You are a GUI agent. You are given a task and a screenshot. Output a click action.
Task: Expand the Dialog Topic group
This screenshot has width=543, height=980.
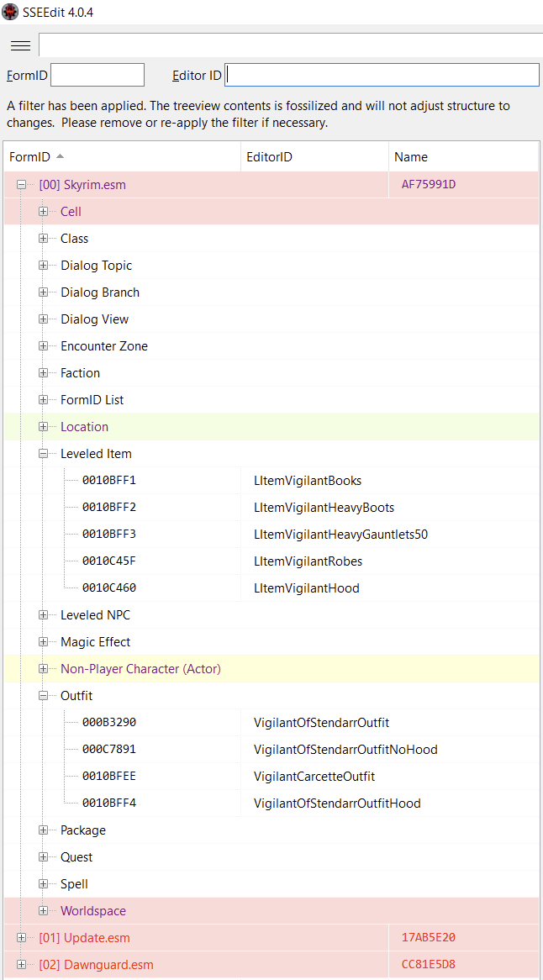point(43,266)
